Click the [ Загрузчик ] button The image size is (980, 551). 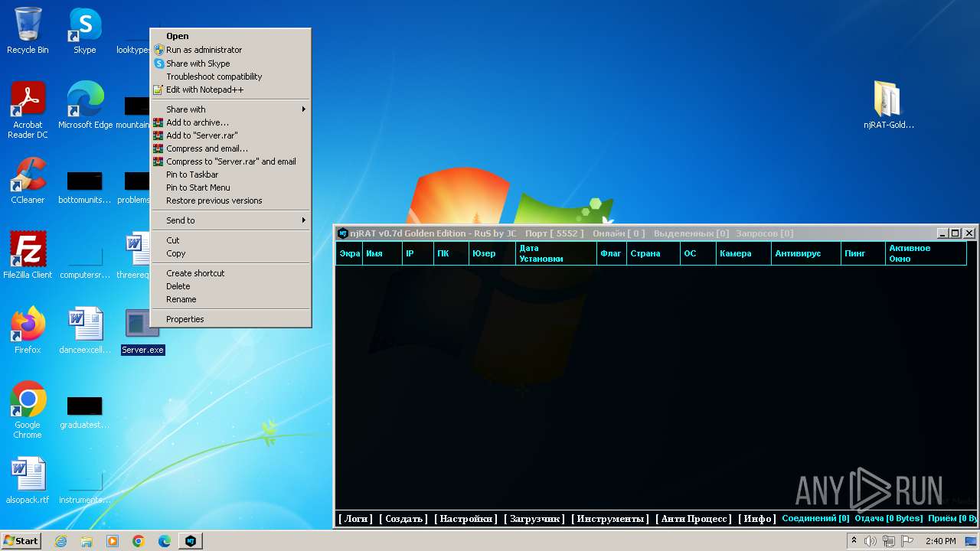click(534, 519)
